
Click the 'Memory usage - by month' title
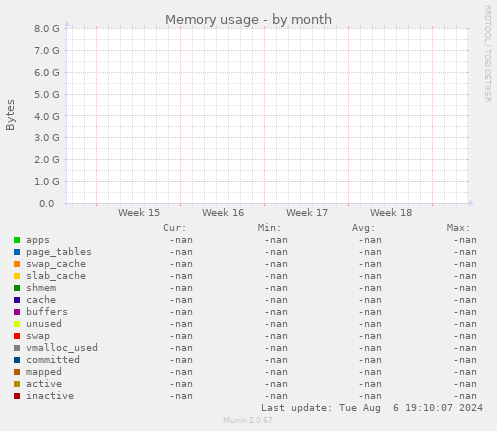[248, 20]
